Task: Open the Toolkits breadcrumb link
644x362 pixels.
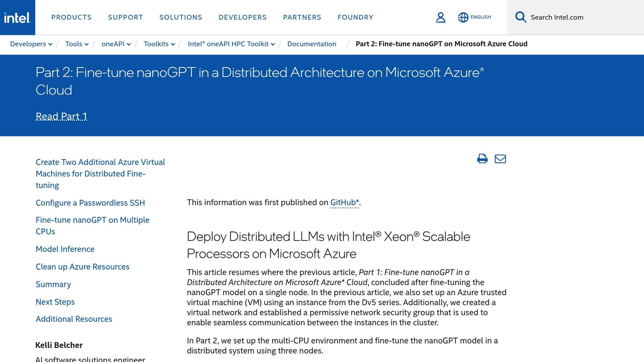Action: [x=156, y=44]
